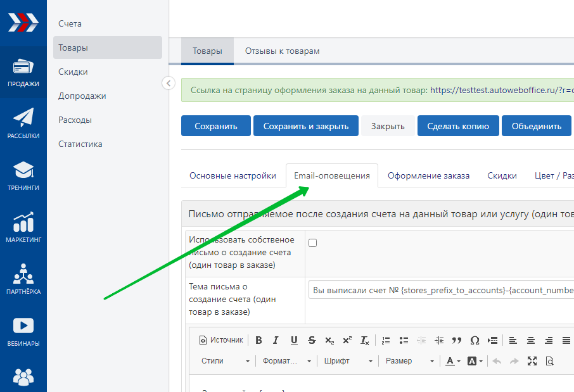Click the email subject input field
Image resolution: width=574 pixels, height=392 pixels.
click(x=442, y=290)
